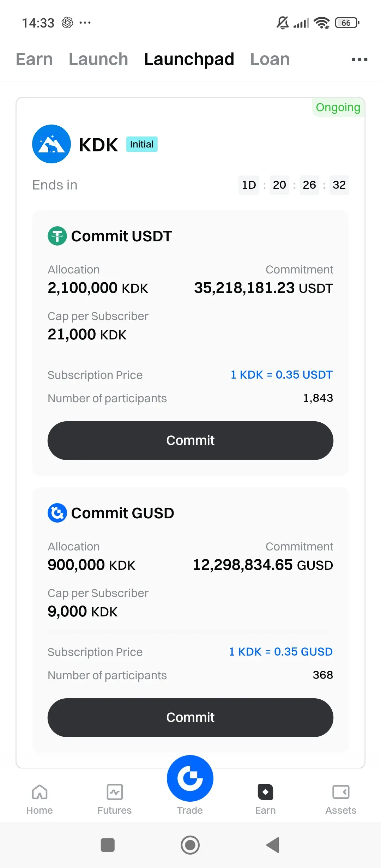The height and width of the screenshot is (868, 381).
Task: Open the Earn icon in bottom bar
Action: 265,792
